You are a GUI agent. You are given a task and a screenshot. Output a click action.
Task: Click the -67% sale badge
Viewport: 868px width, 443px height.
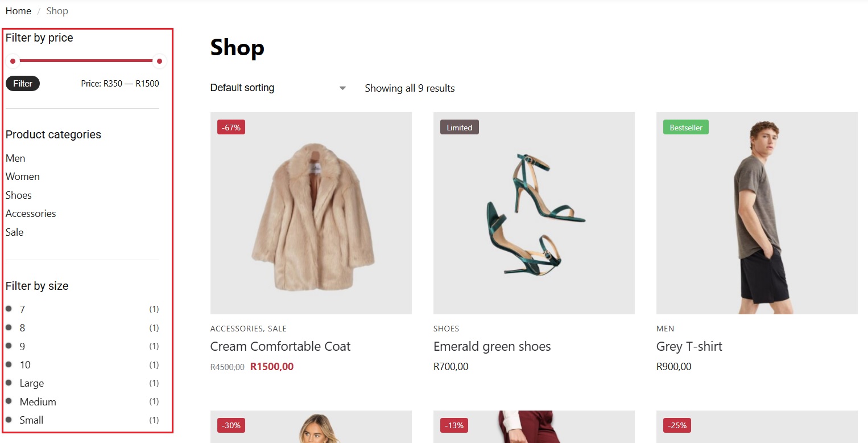click(x=231, y=128)
